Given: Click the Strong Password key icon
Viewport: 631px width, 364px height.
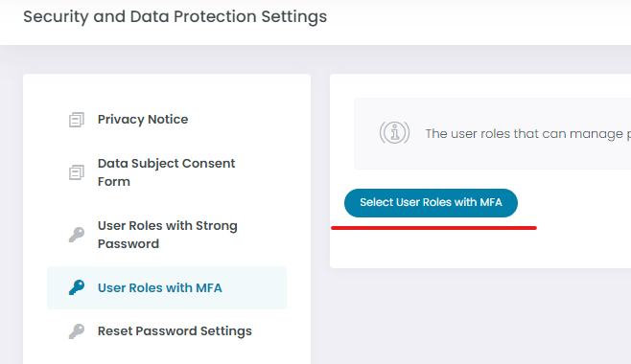Looking at the screenshot, I should 77,235.
